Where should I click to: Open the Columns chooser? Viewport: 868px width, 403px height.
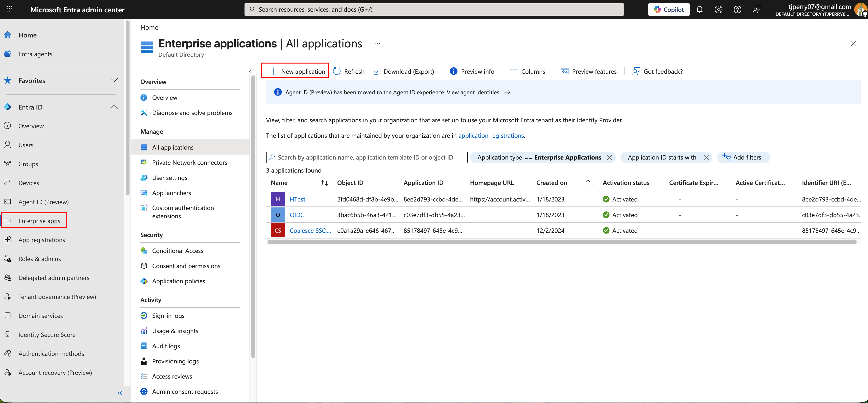click(527, 71)
